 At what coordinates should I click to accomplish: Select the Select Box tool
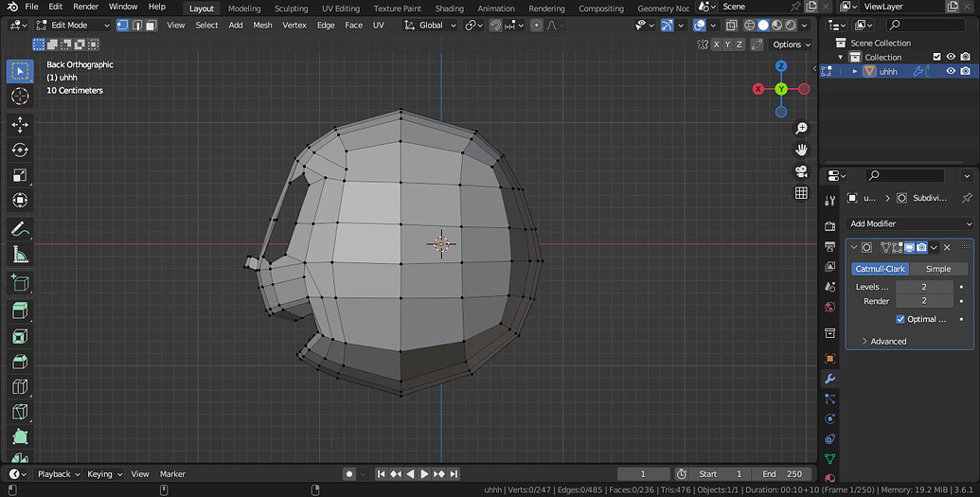[x=20, y=71]
